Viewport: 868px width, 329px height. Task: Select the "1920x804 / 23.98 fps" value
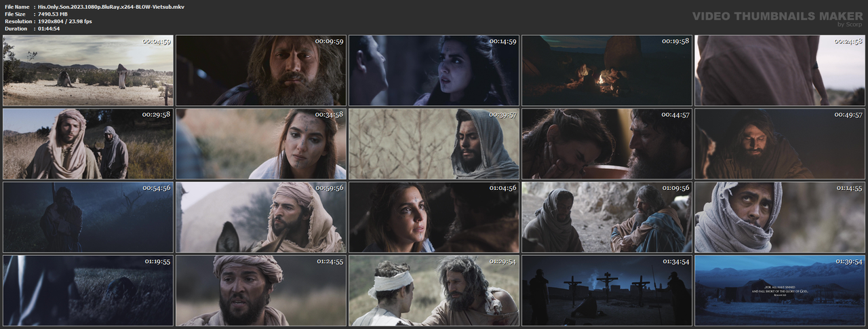click(65, 21)
